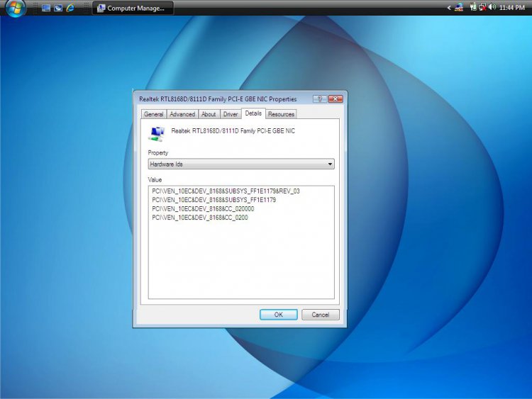
Task: Select hardware ID ending CC_020000
Action: [203, 209]
